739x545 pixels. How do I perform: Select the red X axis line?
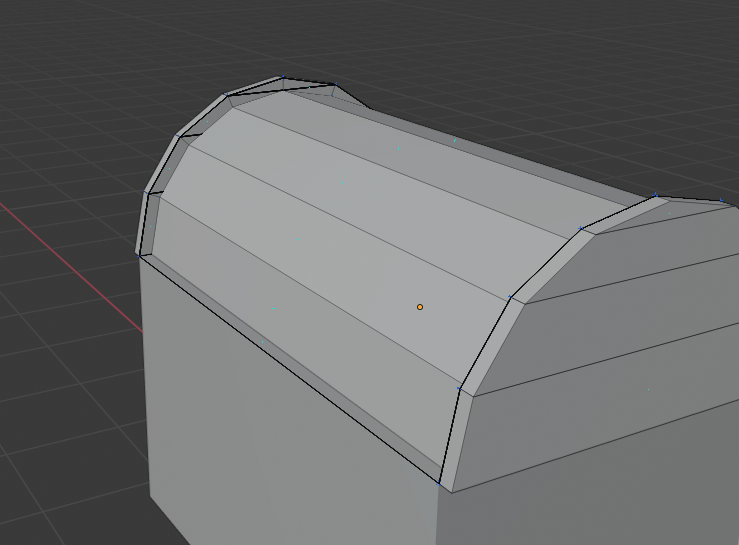(71, 267)
